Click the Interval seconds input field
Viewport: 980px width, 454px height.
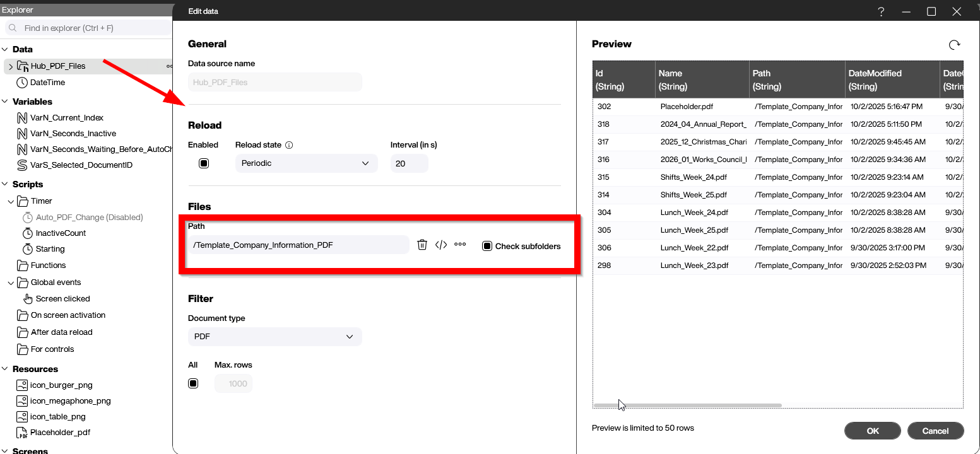(x=409, y=163)
